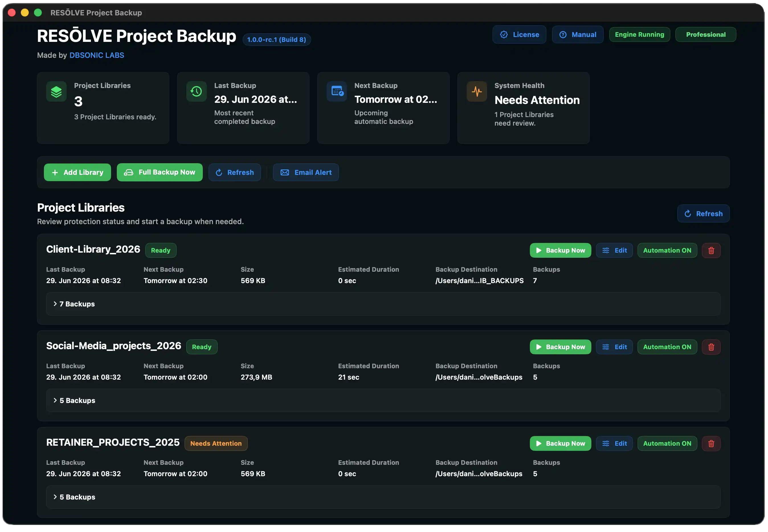Edit the RETAINER_PROJECTS_2025 library settings
Viewport: 768px width, 532px height.
pyautogui.click(x=614, y=444)
